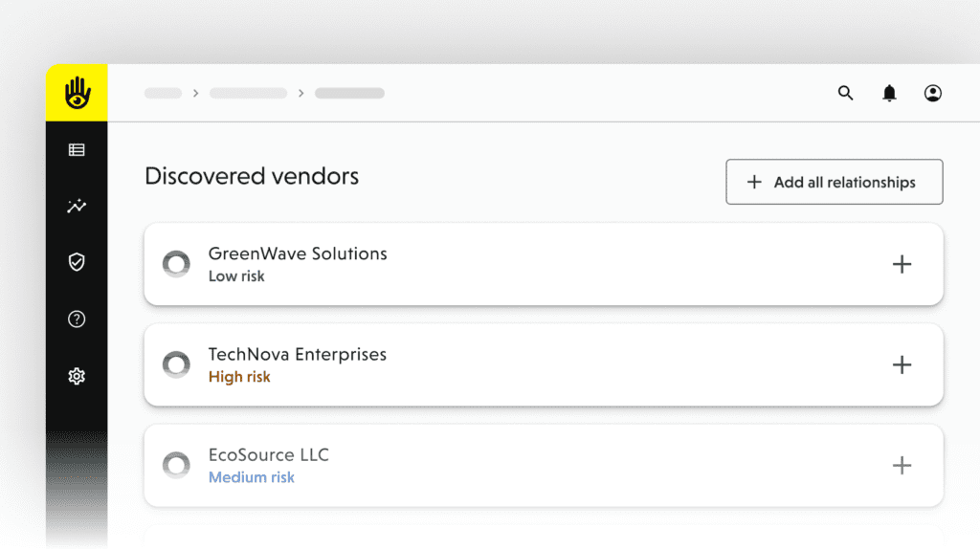Add EcoSource LLC with plus icon
This screenshot has height=550, width=980.
pyautogui.click(x=902, y=466)
